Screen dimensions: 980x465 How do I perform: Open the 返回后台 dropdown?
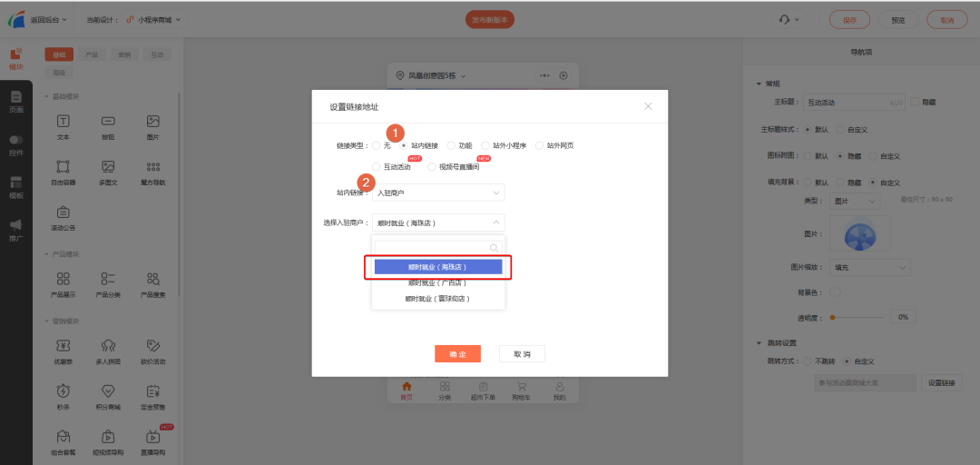click(x=49, y=19)
